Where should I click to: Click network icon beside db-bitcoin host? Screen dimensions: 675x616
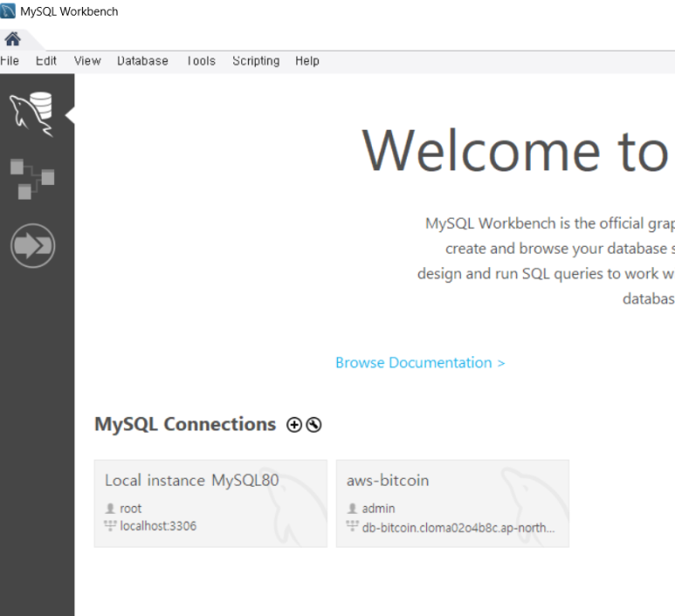click(352, 525)
